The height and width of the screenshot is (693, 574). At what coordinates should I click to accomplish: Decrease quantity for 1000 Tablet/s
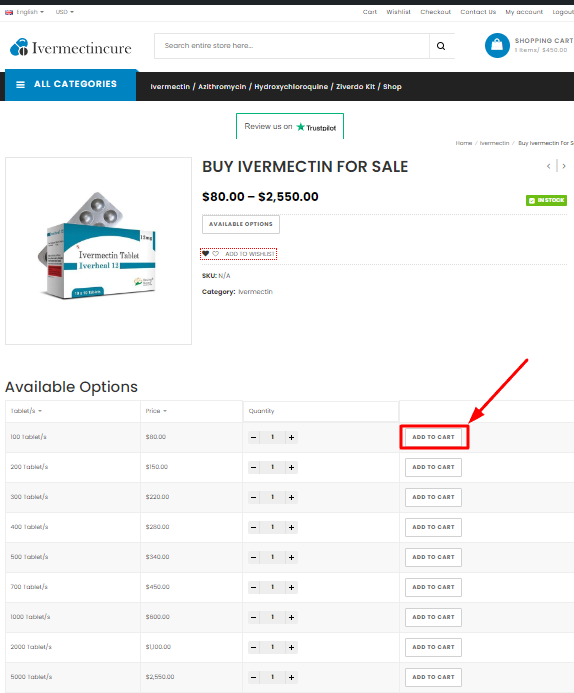click(x=254, y=617)
